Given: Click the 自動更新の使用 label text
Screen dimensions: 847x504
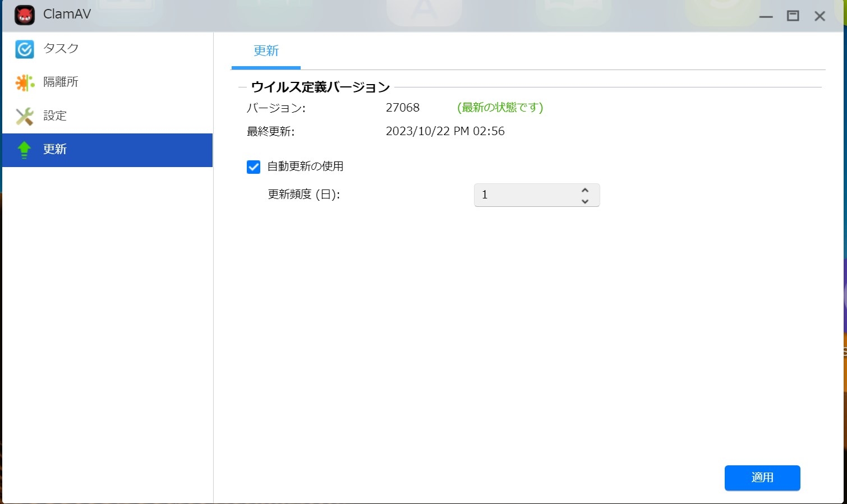Looking at the screenshot, I should (305, 167).
